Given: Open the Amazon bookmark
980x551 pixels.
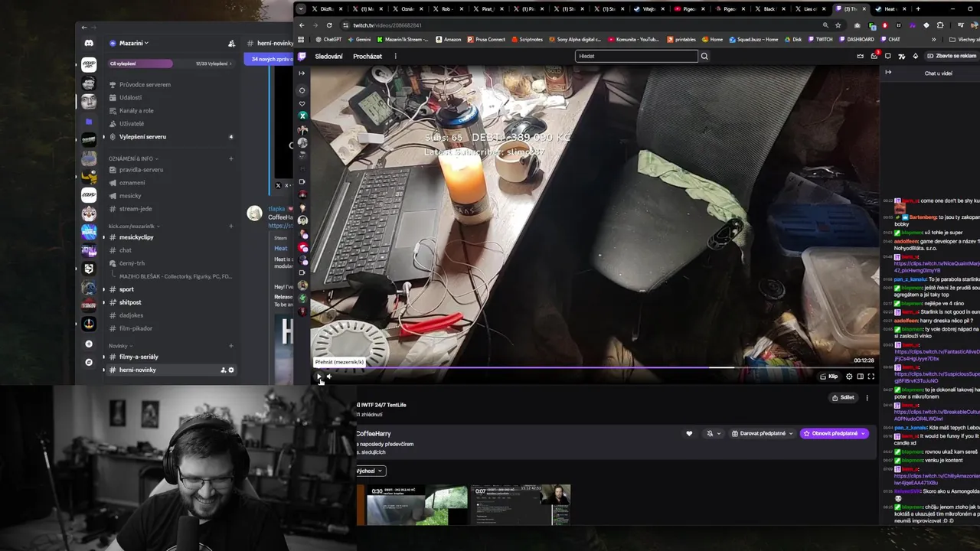Looking at the screenshot, I should [x=448, y=39].
